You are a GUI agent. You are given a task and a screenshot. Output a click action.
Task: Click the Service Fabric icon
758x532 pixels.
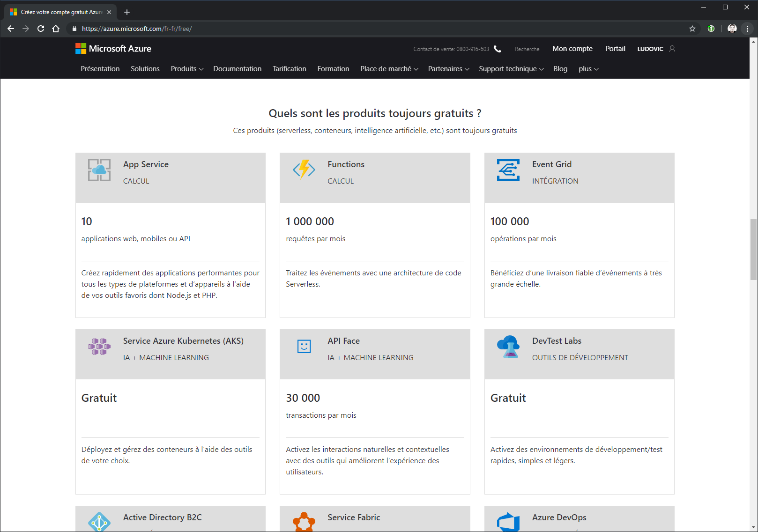point(304,522)
